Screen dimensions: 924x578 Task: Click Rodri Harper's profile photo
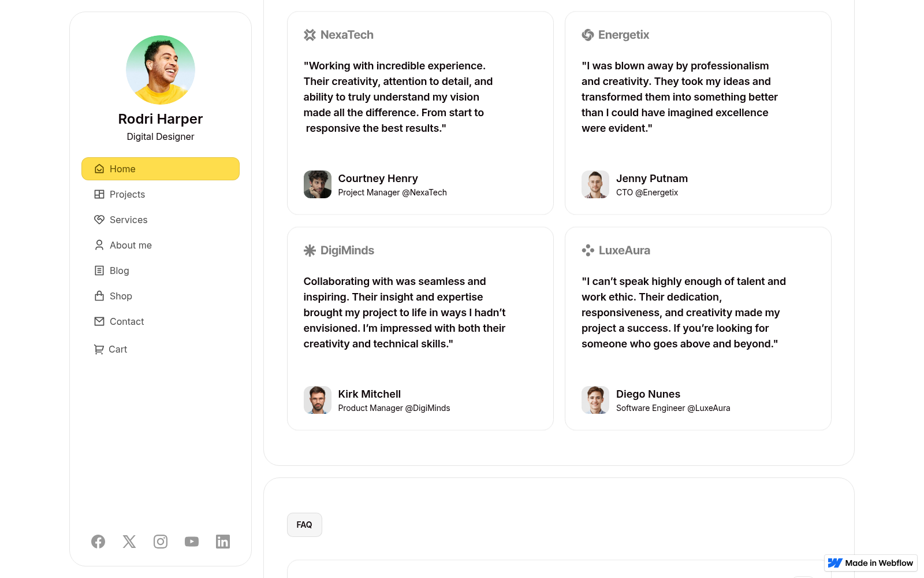coord(161,70)
